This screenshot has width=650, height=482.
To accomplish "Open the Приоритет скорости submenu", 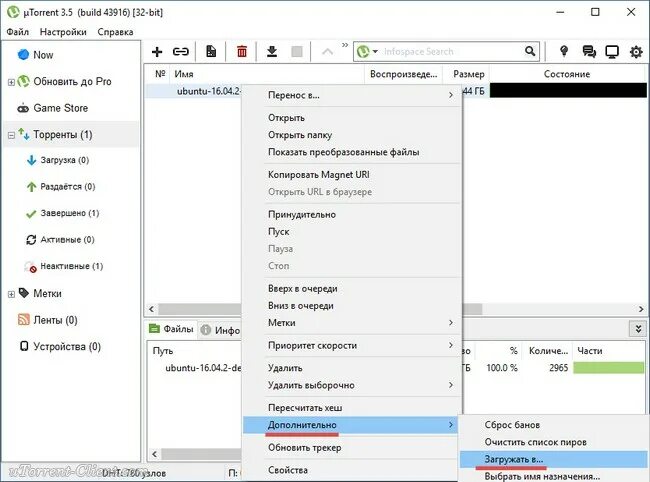I will coord(352,345).
